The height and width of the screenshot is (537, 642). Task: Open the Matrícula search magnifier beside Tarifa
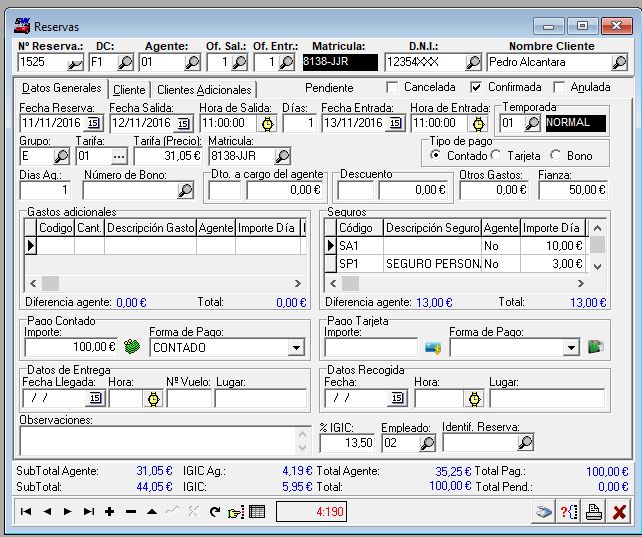point(283,156)
